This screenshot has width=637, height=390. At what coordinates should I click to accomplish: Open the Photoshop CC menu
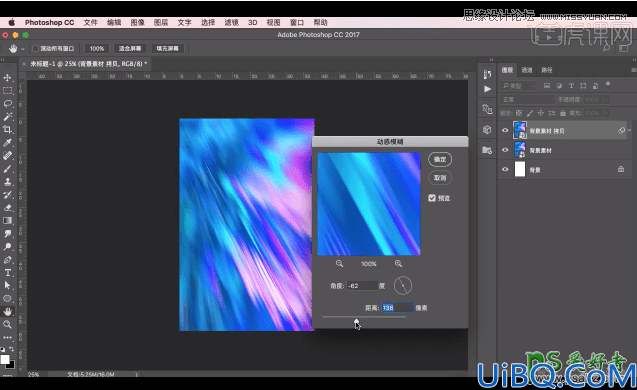click(x=50, y=22)
